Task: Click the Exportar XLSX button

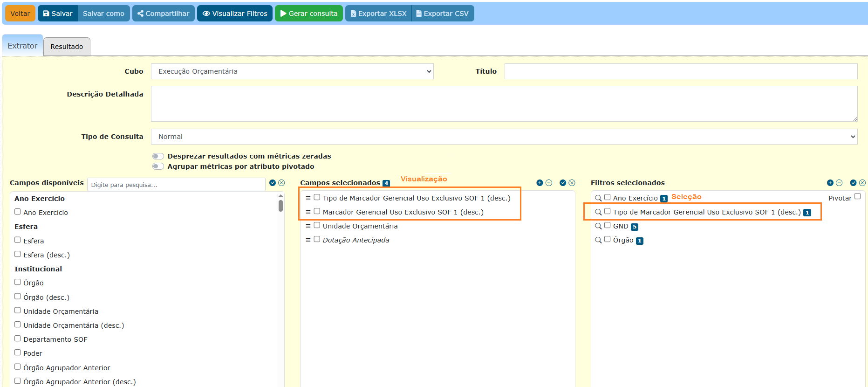Action: point(378,14)
